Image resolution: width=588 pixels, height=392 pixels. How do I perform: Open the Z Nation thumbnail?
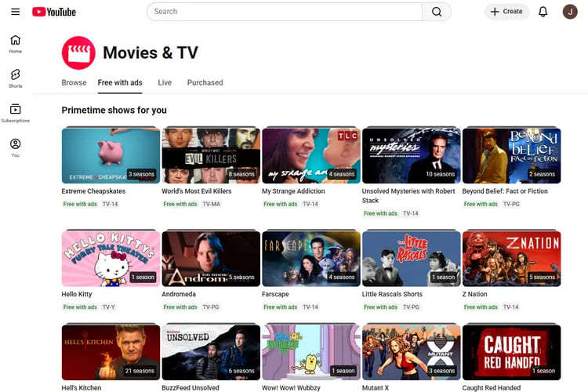click(x=511, y=259)
